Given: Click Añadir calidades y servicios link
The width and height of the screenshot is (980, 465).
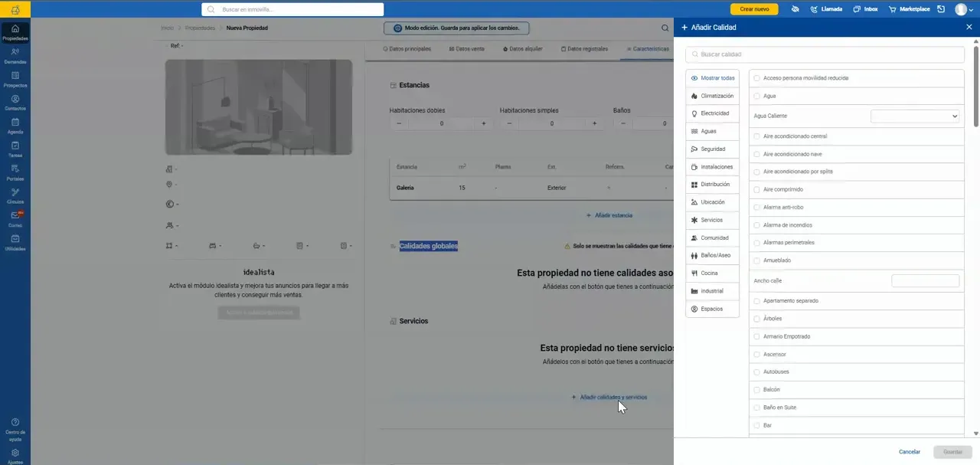Looking at the screenshot, I should tap(609, 398).
